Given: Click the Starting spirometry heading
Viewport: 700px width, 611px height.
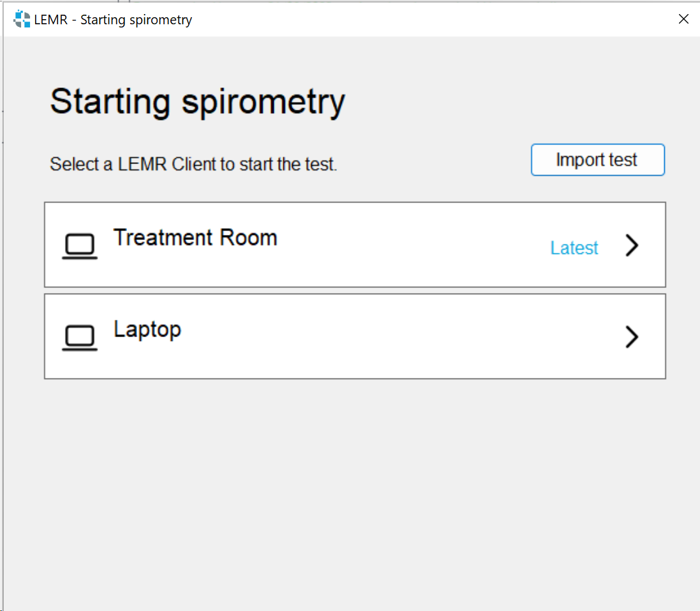Looking at the screenshot, I should (197, 101).
